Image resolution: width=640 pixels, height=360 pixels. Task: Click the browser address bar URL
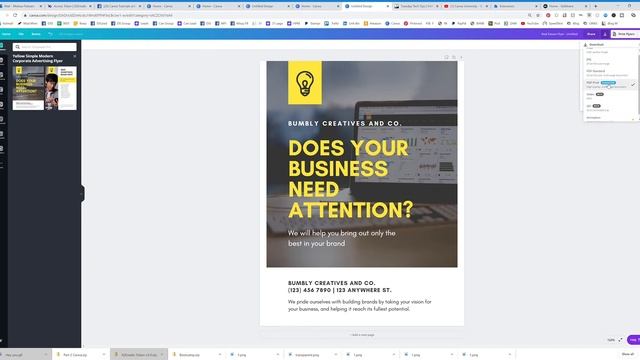(101, 15)
